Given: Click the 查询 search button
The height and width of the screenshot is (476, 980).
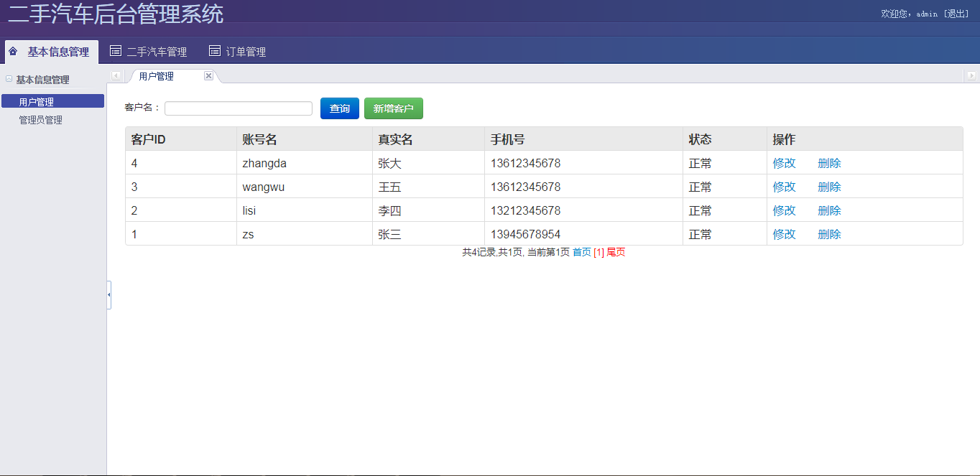Looking at the screenshot, I should click(x=340, y=108).
